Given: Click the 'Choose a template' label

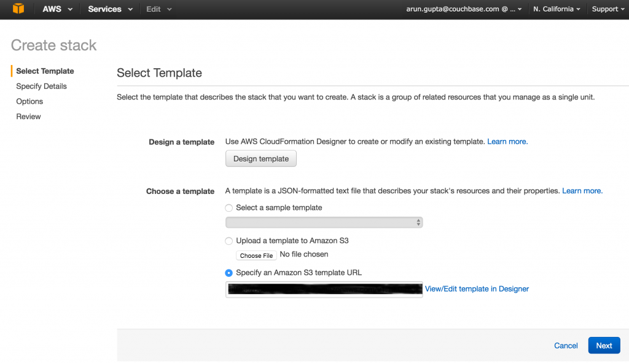Looking at the screenshot, I should [x=180, y=192].
